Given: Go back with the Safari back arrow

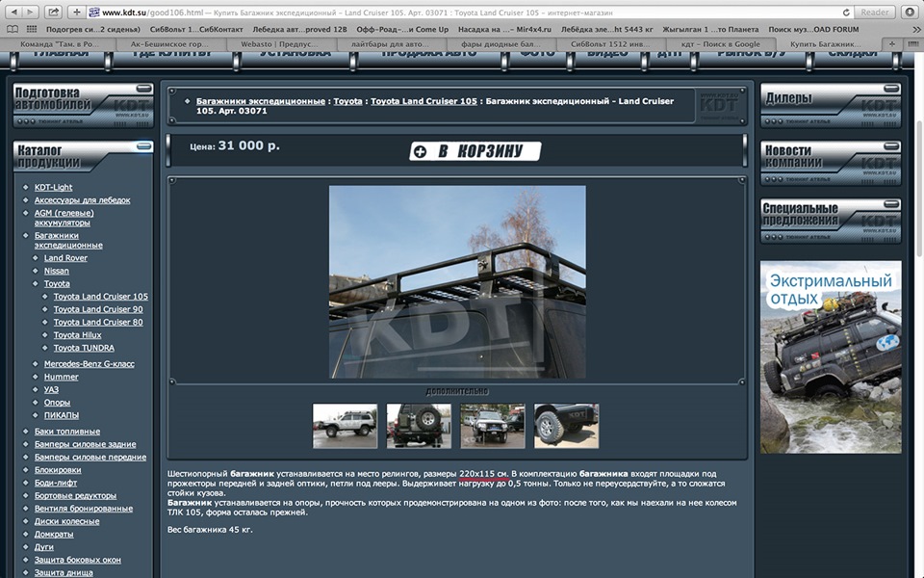Looking at the screenshot, I should (x=13, y=12).
